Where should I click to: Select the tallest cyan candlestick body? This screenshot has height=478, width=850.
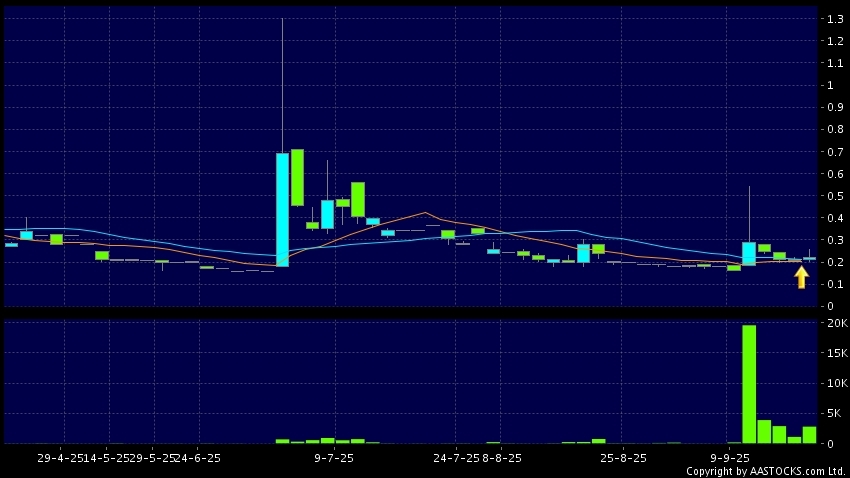(x=282, y=209)
